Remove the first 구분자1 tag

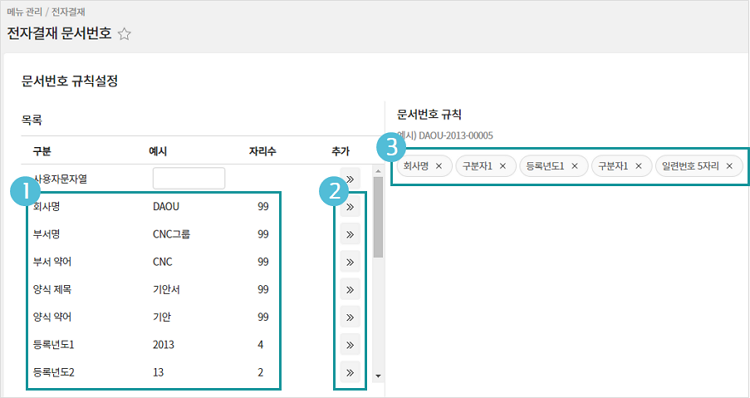[x=503, y=166]
